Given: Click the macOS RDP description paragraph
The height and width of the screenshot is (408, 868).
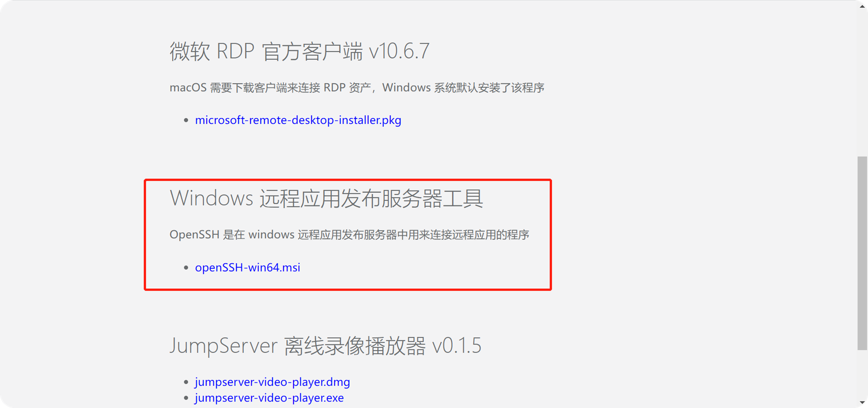Looking at the screenshot, I should tap(357, 88).
